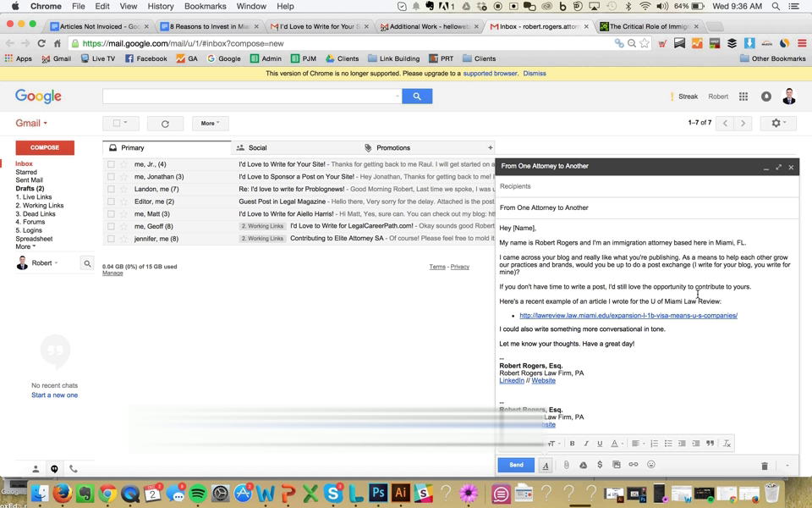The image size is (812, 508).
Task: Remove formatting from selected email text
Action: [x=727, y=443]
